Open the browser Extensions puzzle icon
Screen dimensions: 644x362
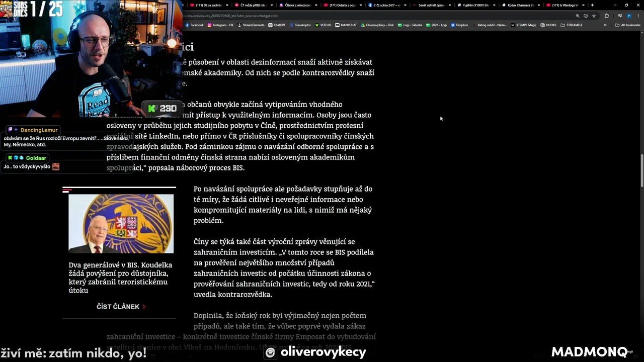[x=606, y=16]
